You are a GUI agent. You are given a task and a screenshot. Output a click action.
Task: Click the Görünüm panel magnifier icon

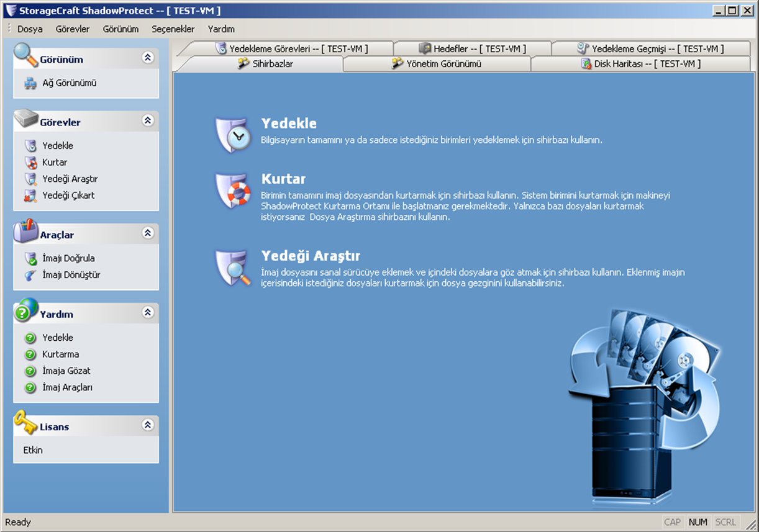pos(26,56)
